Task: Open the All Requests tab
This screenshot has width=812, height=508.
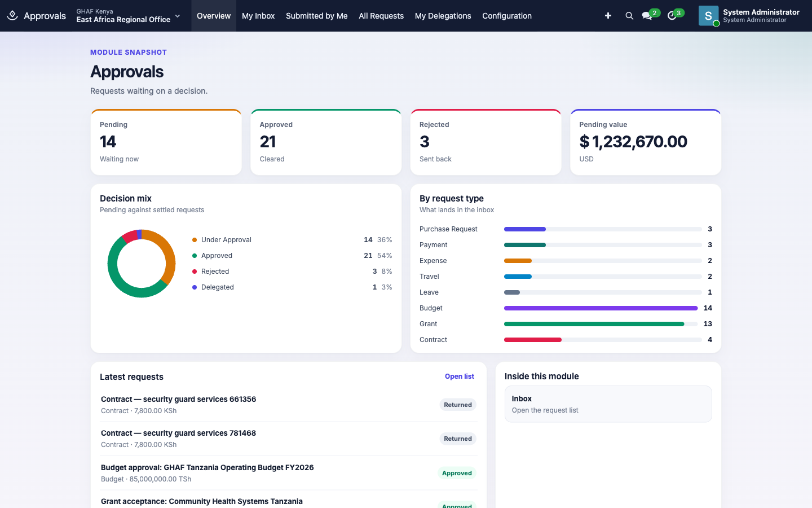Action: point(381,16)
